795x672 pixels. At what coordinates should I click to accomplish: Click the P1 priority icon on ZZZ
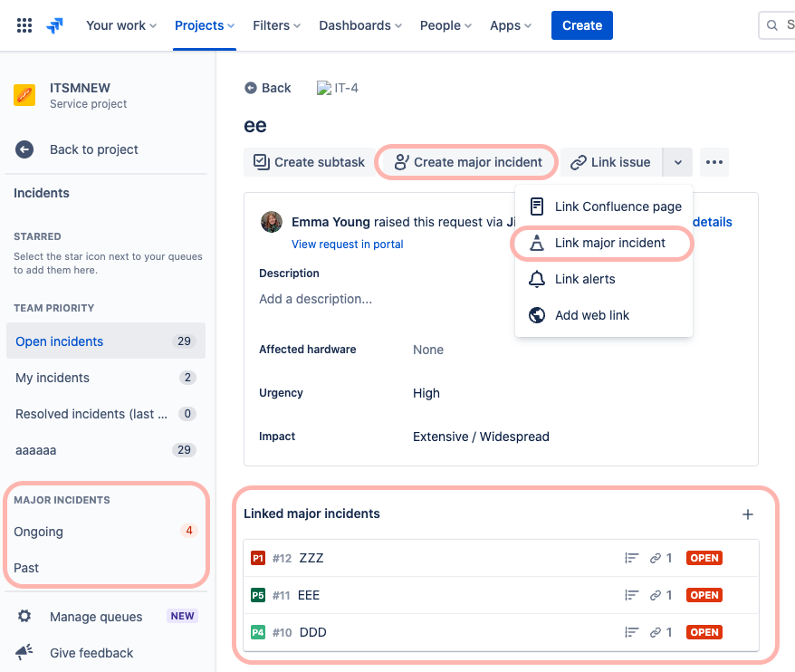coord(256,558)
